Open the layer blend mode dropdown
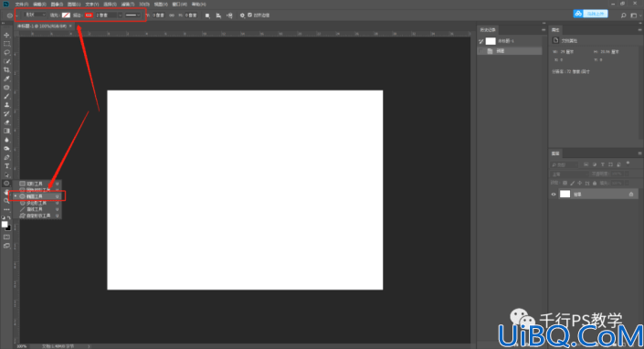The width and height of the screenshot is (644, 349). click(569, 174)
